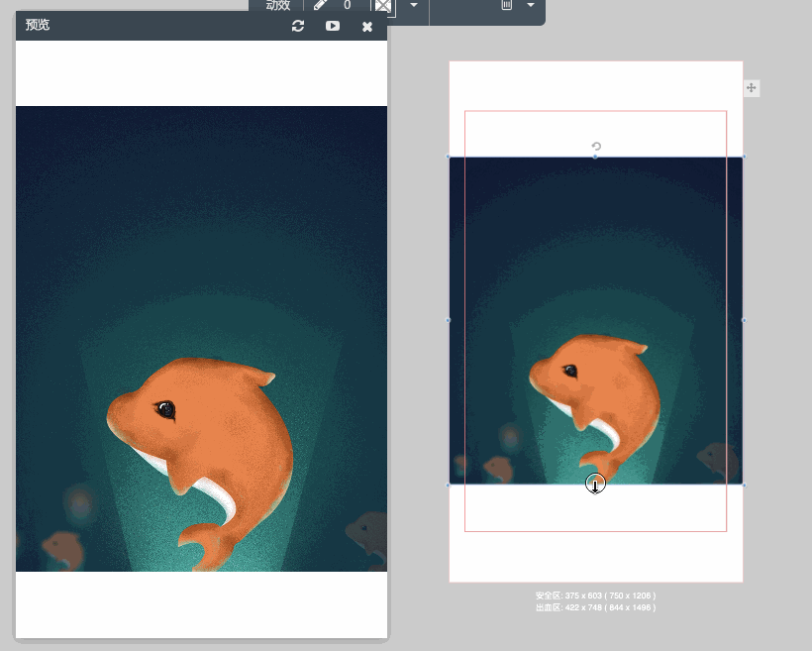Click the move handle icon beside the canvas

click(x=752, y=87)
